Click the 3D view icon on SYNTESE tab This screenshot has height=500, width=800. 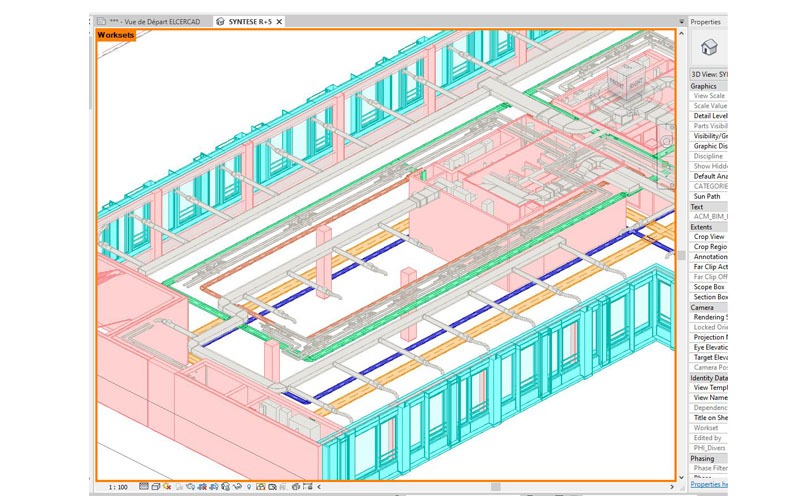[x=220, y=21]
